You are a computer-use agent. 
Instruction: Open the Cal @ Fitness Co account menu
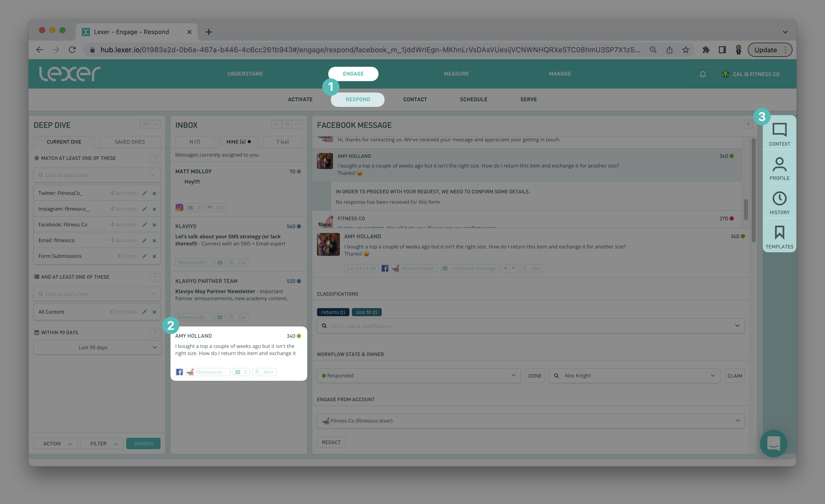pos(751,74)
